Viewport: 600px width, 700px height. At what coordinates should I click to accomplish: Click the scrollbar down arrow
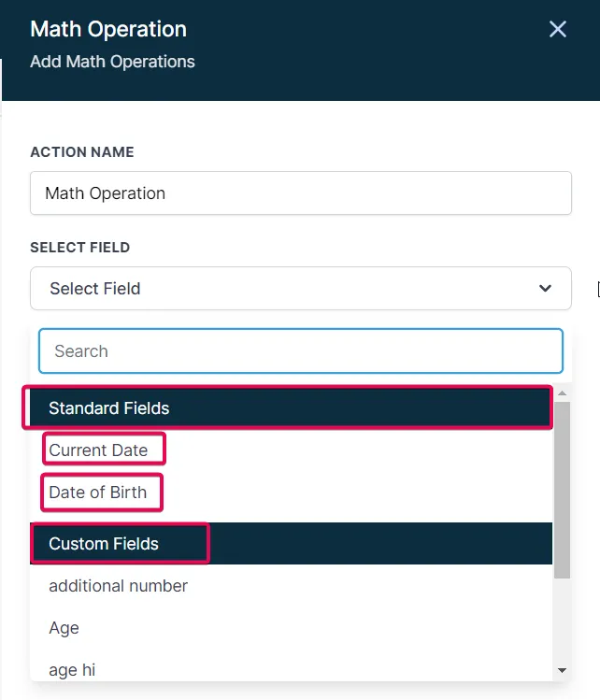(562, 670)
